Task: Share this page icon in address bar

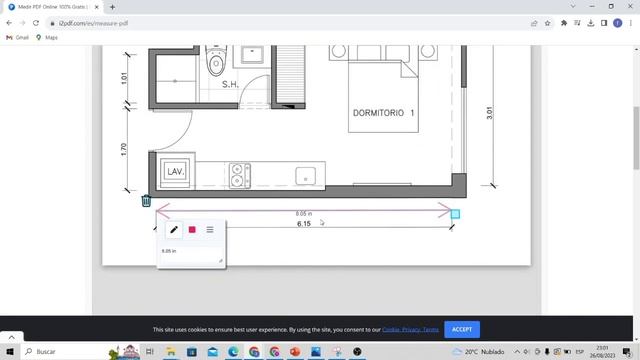Action: [x=534, y=23]
